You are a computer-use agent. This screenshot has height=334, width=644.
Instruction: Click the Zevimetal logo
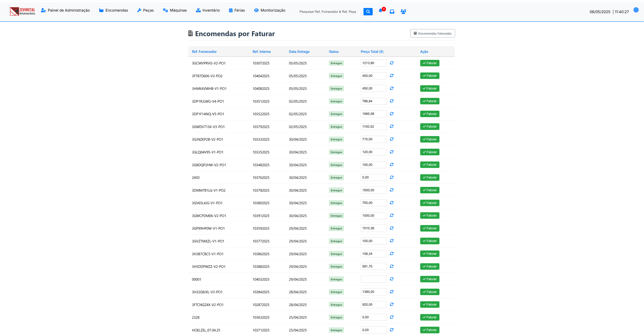(x=22, y=11)
